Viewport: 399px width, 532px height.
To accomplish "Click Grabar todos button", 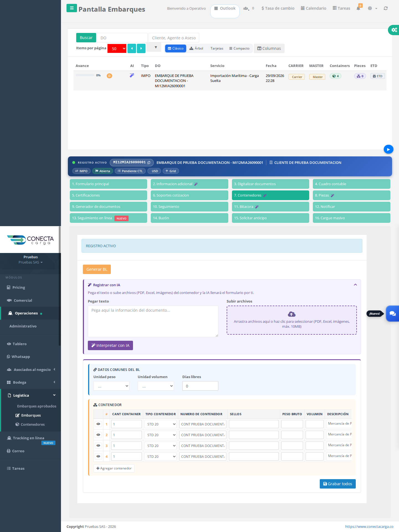I will click(337, 484).
